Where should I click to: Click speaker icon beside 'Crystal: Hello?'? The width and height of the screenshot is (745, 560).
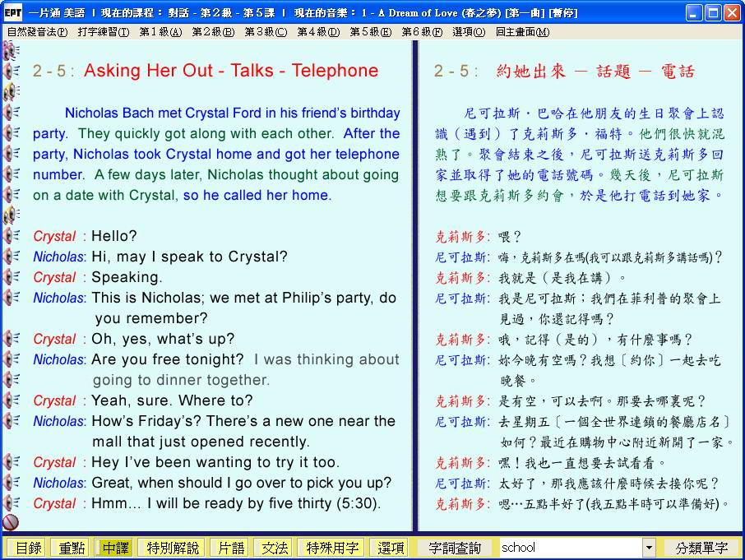click(12, 236)
